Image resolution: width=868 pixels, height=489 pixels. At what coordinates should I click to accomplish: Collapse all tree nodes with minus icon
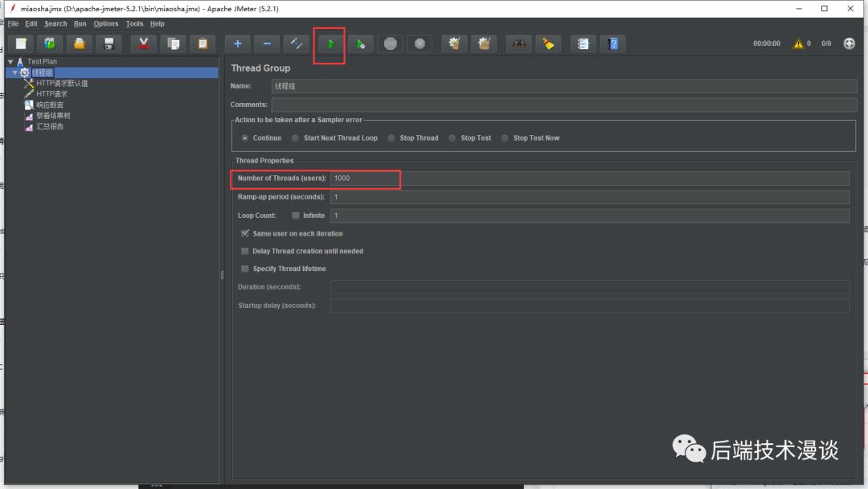click(x=267, y=43)
